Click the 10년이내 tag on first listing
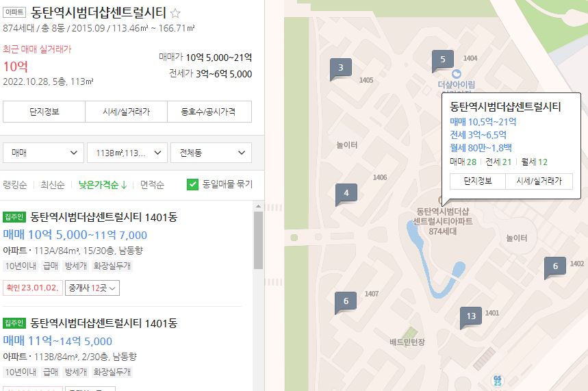The width and height of the screenshot is (588, 391). pyautogui.click(x=21, y=266)
